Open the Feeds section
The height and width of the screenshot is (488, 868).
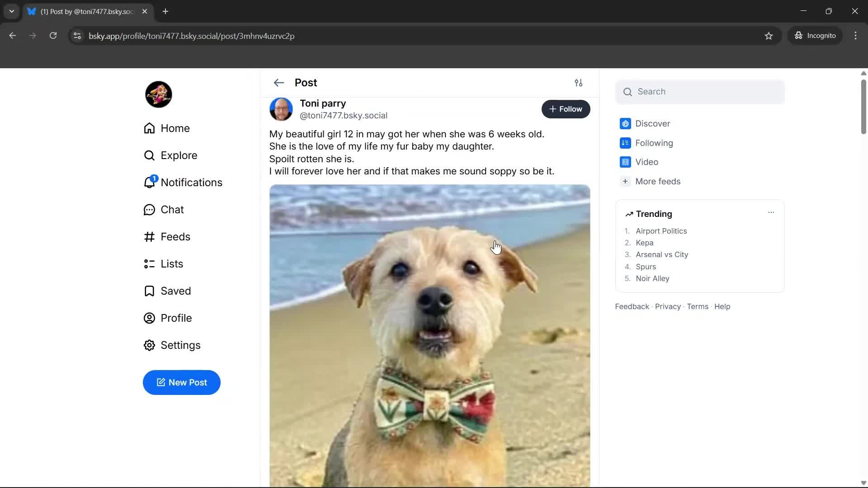[176, 236]
